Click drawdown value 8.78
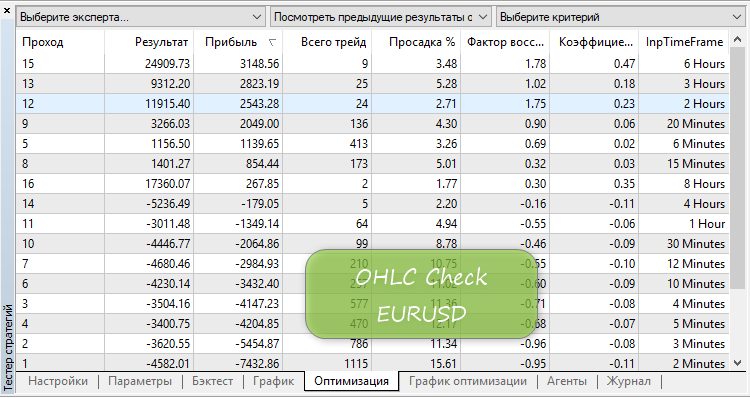750x398 pixels. point(446,244)
